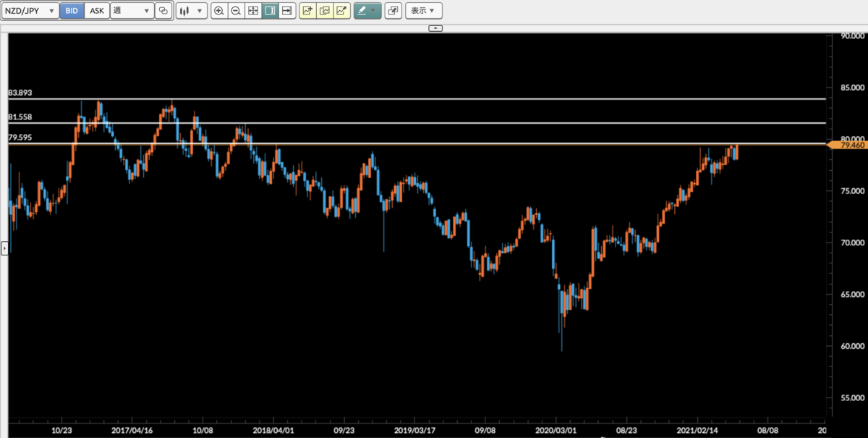Open the drawing pen tool dropdown
868x438 pixels.
coord(367,11)
